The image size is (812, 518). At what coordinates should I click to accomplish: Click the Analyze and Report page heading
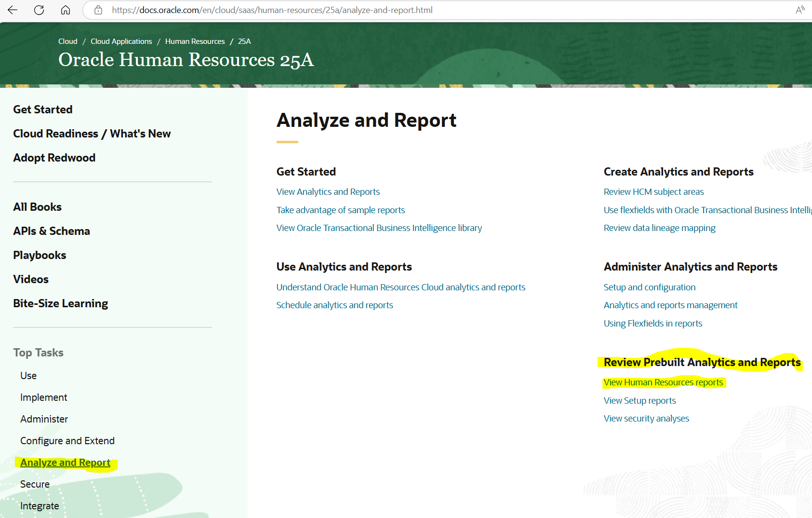tap(366, 120)
